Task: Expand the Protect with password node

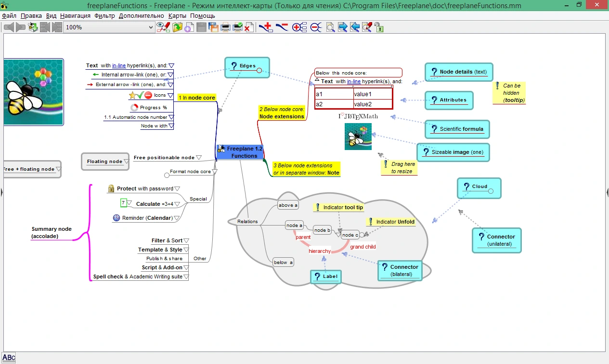Action: coord(177,189)
